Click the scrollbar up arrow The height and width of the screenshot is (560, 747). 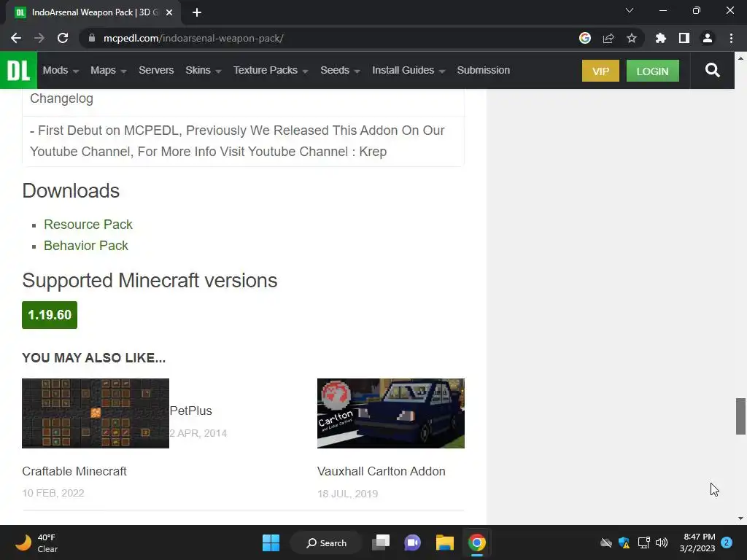[x=740, y=58]
